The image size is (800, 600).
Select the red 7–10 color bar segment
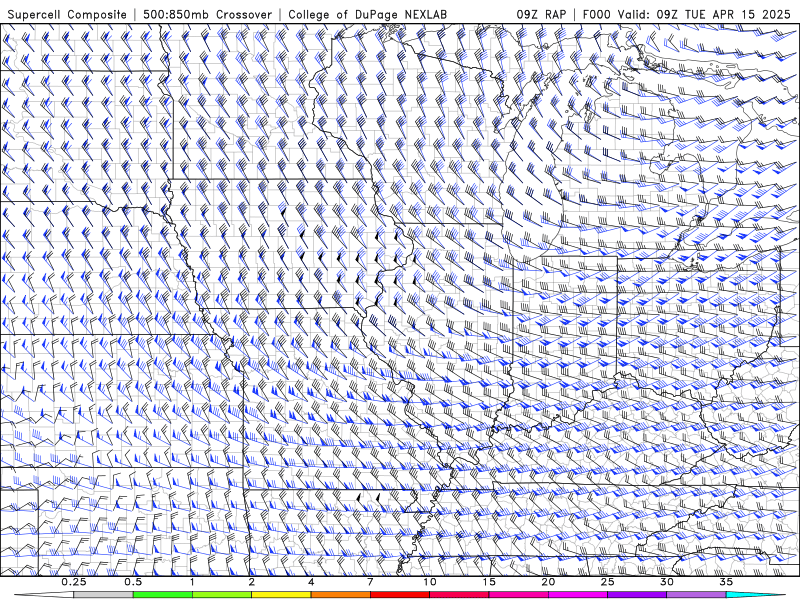pos(399,595)
